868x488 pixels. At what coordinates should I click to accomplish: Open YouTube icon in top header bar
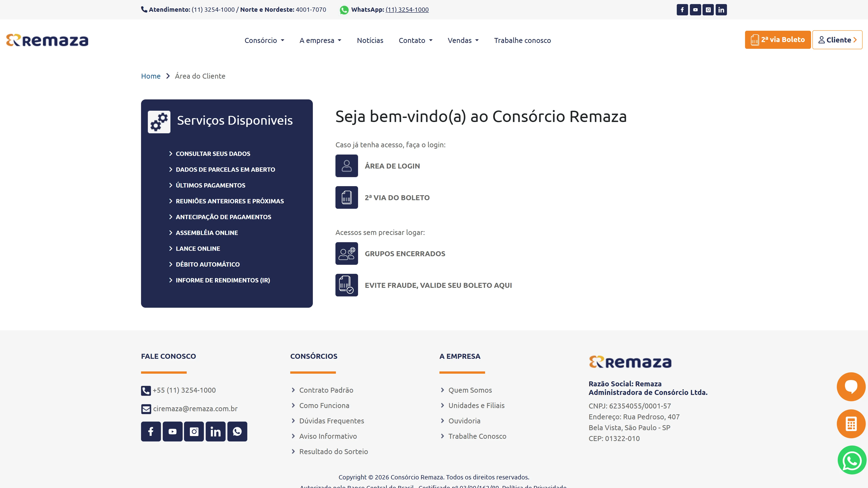tap(696, 10)
